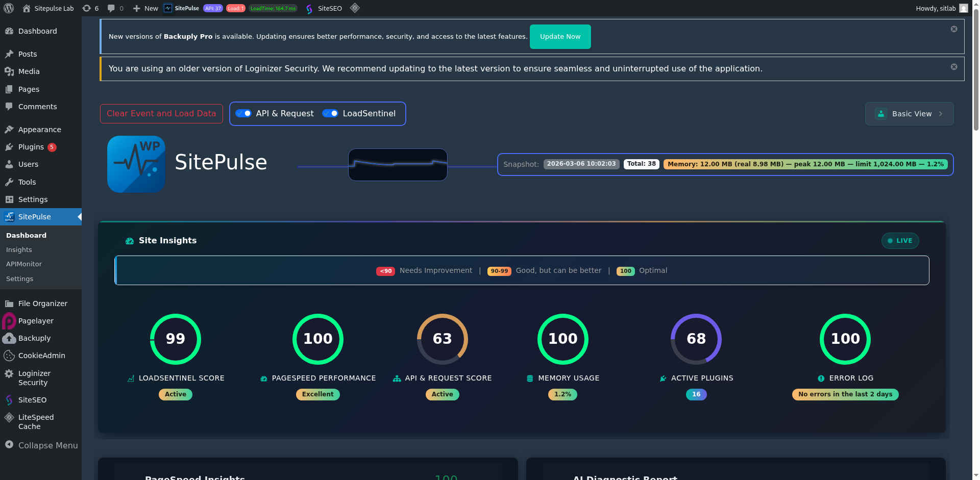Click the Posts pin icon
The width and height of the screenshot is (980, 480).
tap(9, 54)
